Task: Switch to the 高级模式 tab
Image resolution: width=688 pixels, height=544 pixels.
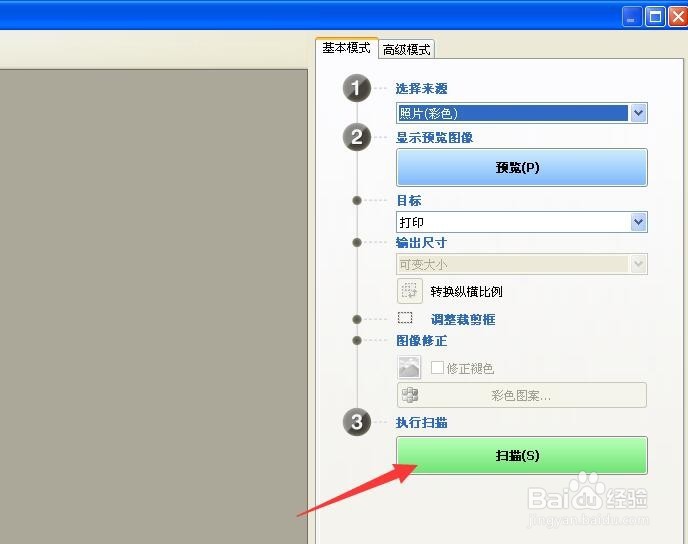Action: (406, 49)
